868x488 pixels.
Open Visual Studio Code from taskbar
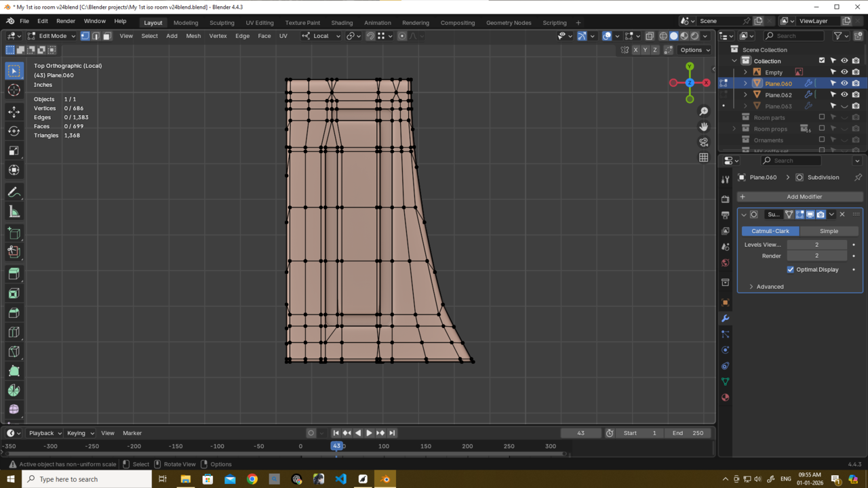pyautogui.click(x=340, y=479)
